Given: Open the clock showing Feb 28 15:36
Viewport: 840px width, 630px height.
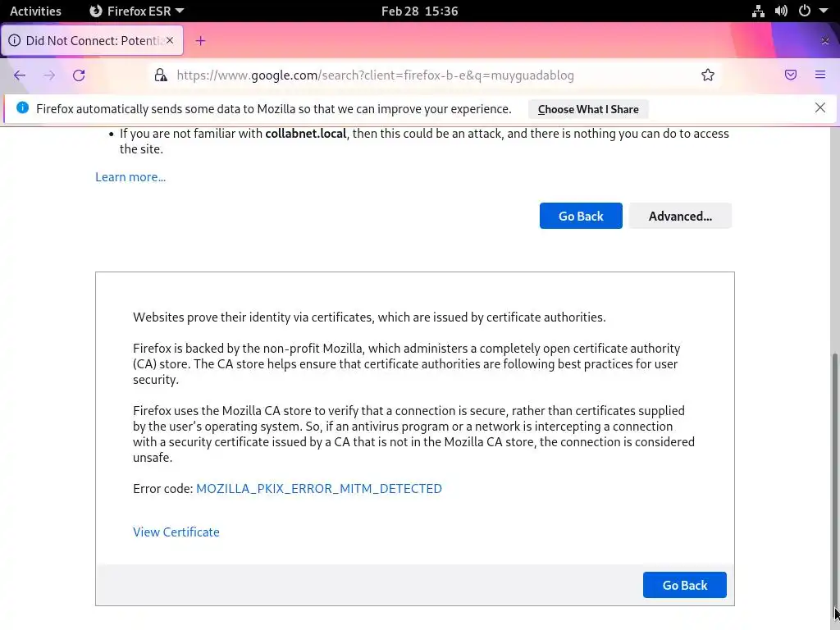Looking at the screenshot, I should (x=419, y=11).
